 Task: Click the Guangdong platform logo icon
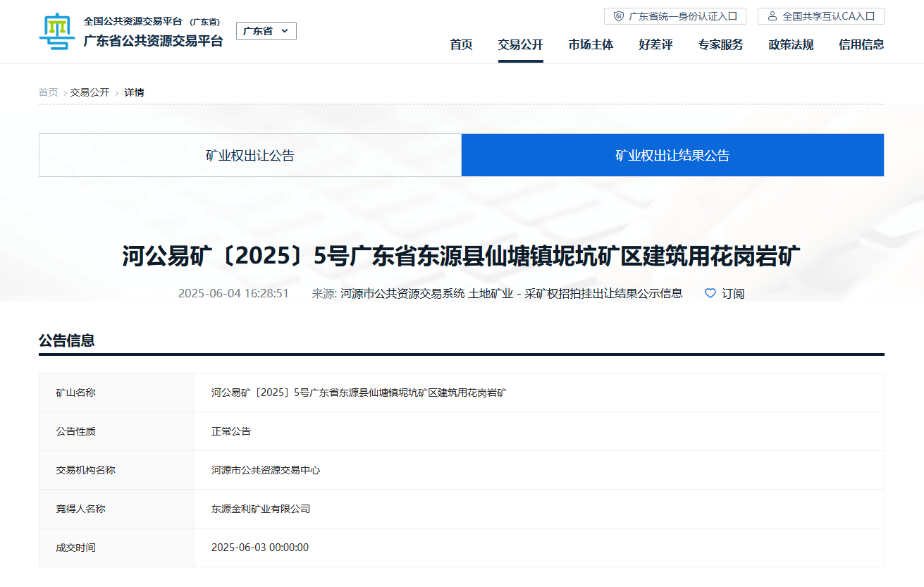tap(56, 32)
